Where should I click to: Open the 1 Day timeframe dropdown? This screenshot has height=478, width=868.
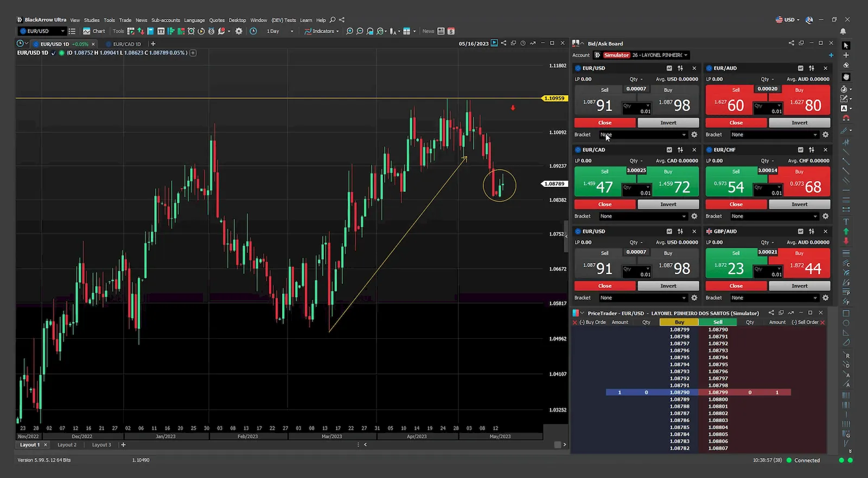coord(280,31)
